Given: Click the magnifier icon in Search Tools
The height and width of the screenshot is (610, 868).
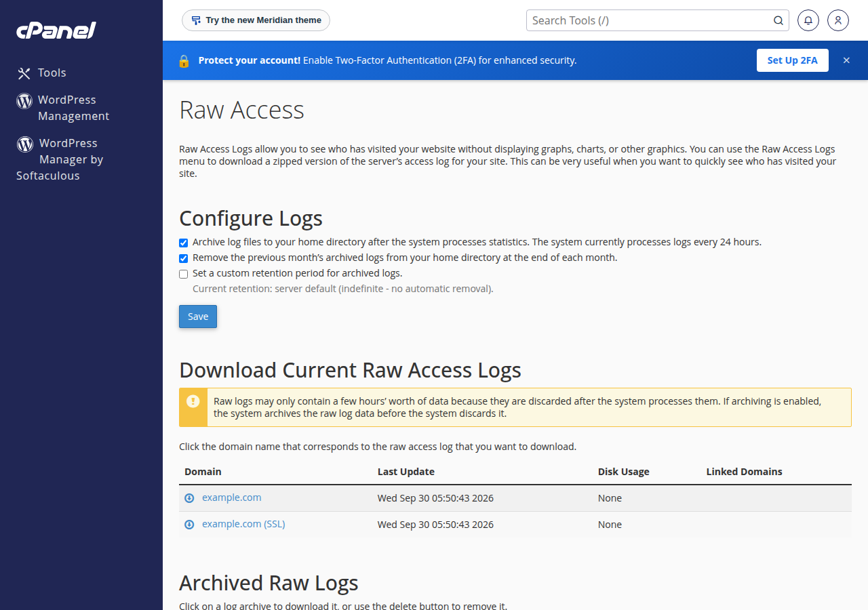Looking at the screenshot, I should pos(778,20).
